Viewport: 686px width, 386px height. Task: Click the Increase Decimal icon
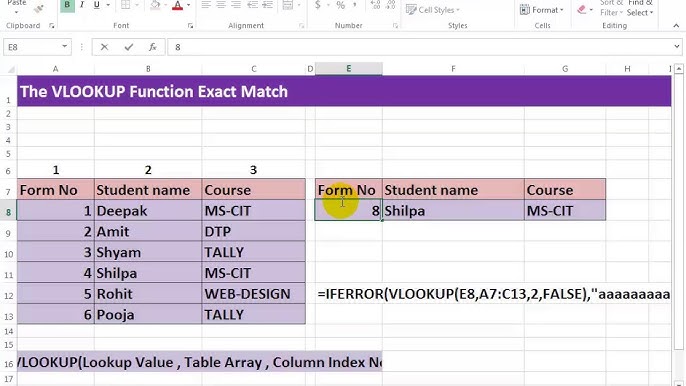375,5
